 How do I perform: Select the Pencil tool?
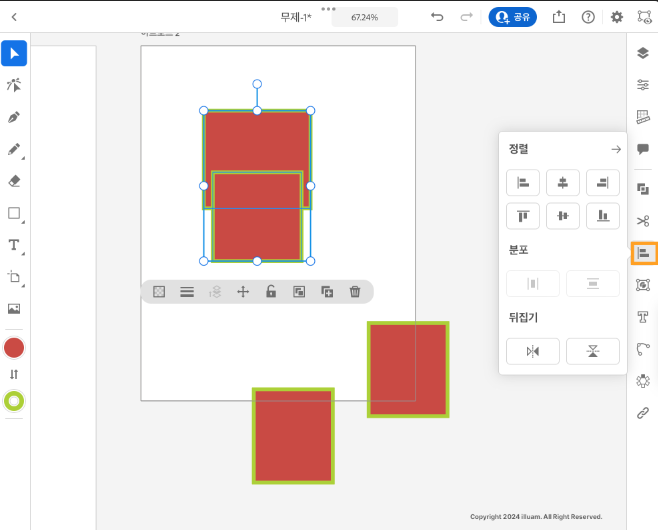pyautogui.click(x=14, y=149)
